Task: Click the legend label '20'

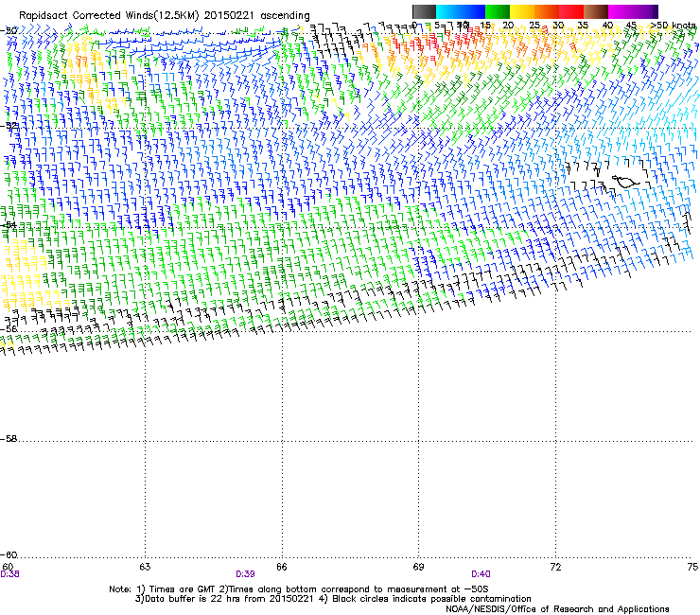Action: coord(509,25)
